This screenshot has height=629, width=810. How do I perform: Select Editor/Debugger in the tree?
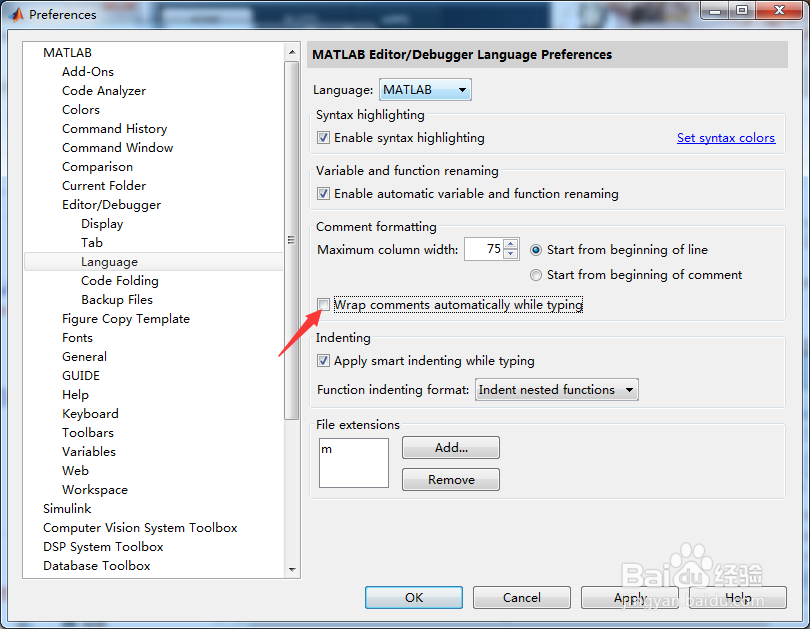pos(111,205)
